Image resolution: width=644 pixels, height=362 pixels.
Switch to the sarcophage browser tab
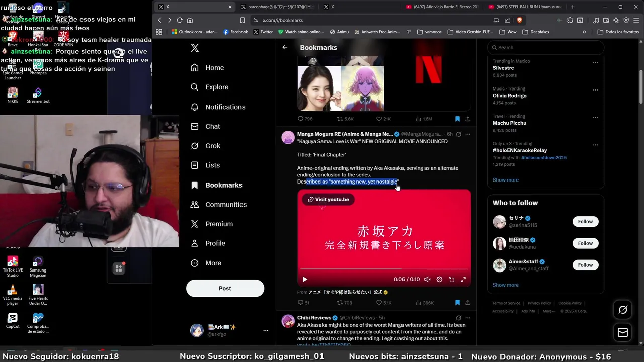277,7
